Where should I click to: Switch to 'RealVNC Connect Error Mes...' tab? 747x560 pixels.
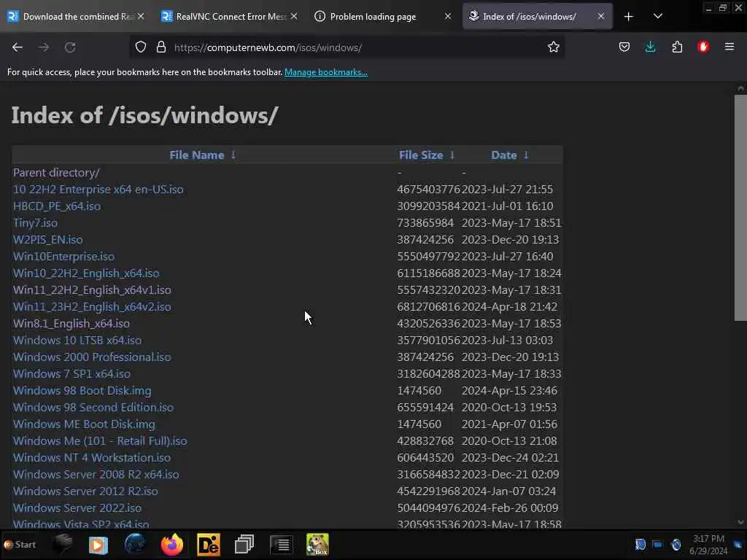coord(230,16)
